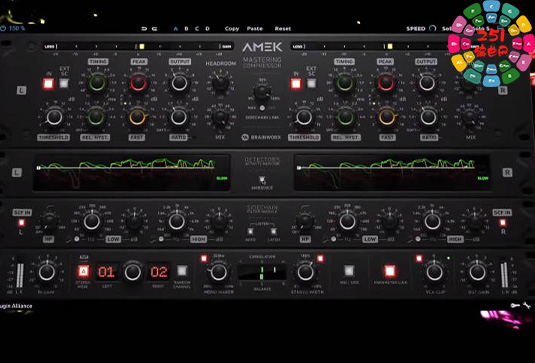The width and height of the screenshot is (535, 363).
Task: Open the 150% zoom scale control
Action: (x=13, y=28)
